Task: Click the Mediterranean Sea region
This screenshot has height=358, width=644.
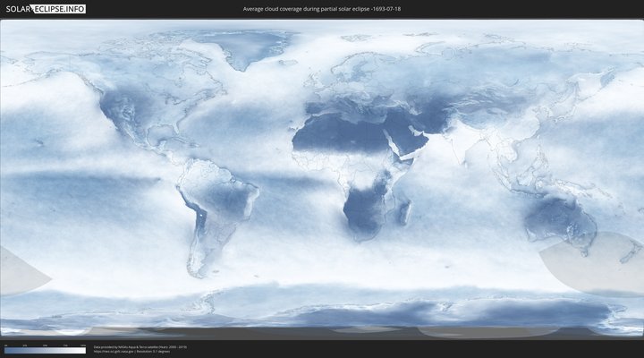Action: [x=344, y=114]
